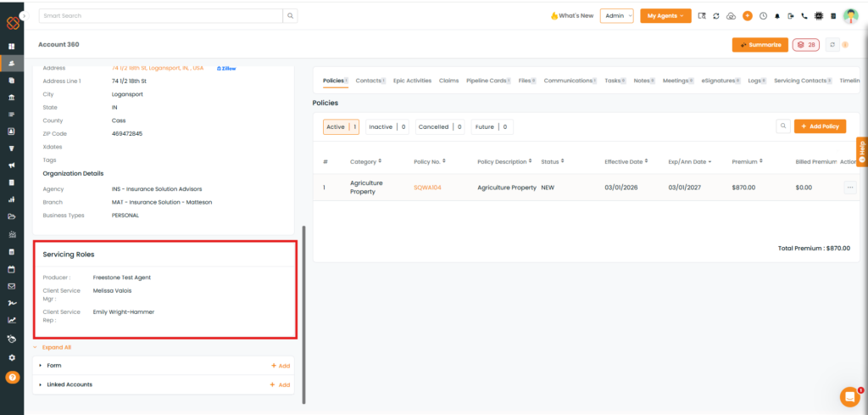
Task: Switch to the Epic Activities tab
Action: (412, 81)
